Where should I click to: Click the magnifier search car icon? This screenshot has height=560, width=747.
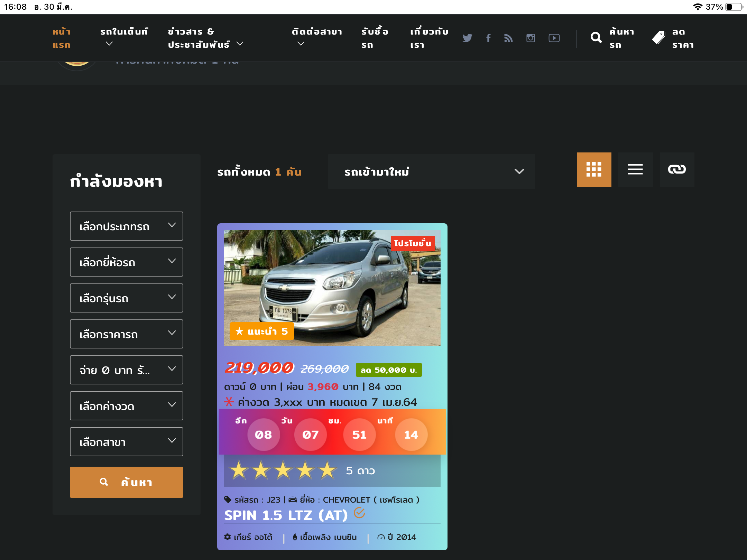(596, 38)
